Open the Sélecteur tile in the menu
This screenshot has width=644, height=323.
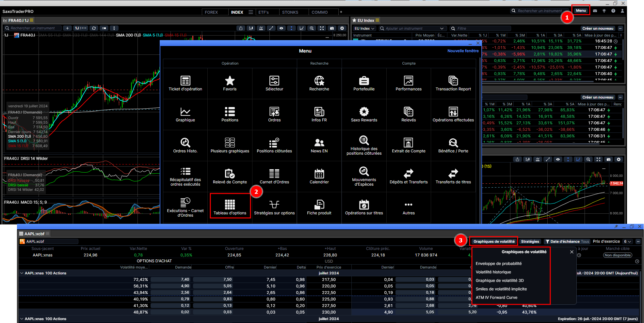tap(274, 84)
